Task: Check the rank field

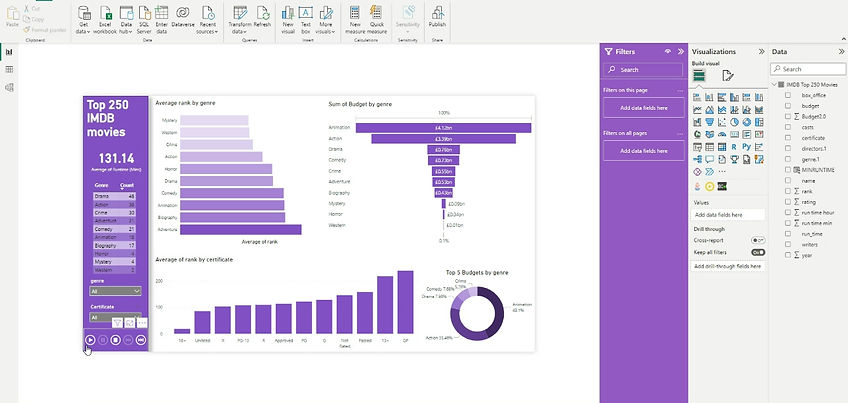Action: pyautogui.click(x=788, y=191)
